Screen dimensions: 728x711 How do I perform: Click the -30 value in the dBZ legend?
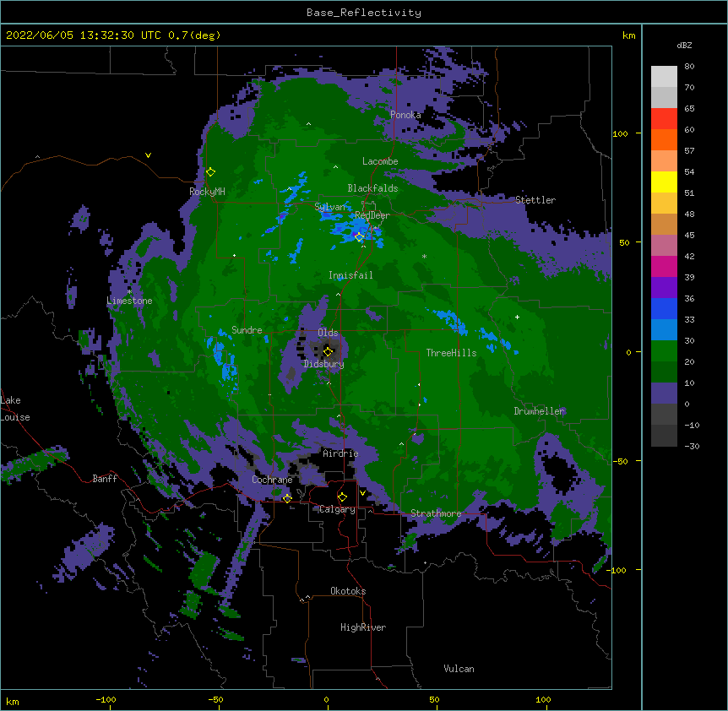[x=692, y=446]
